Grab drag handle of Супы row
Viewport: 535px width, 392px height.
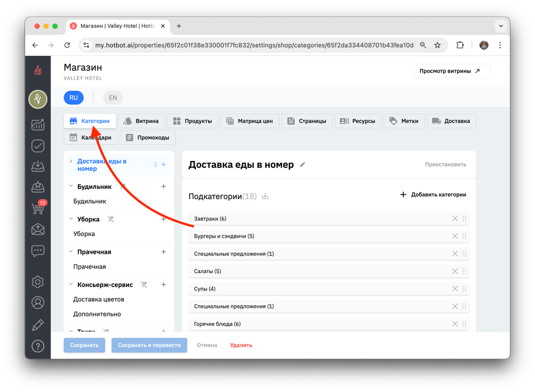pos(464,289)
